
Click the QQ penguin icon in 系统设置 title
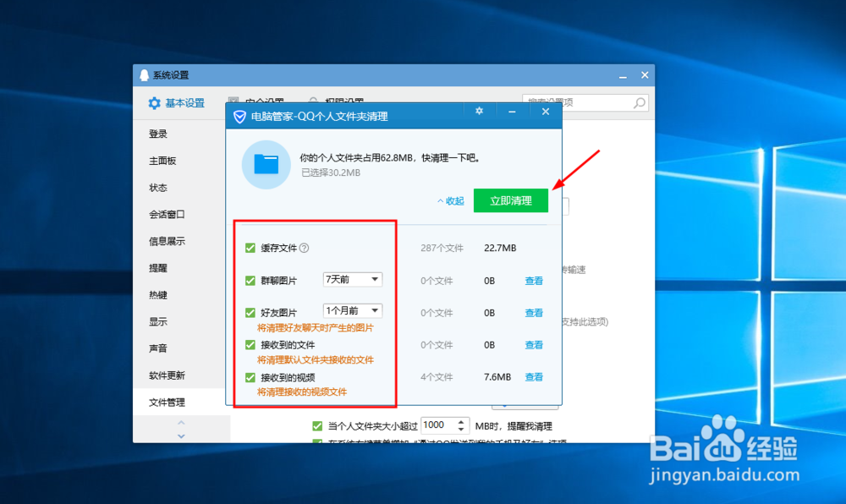144,75
